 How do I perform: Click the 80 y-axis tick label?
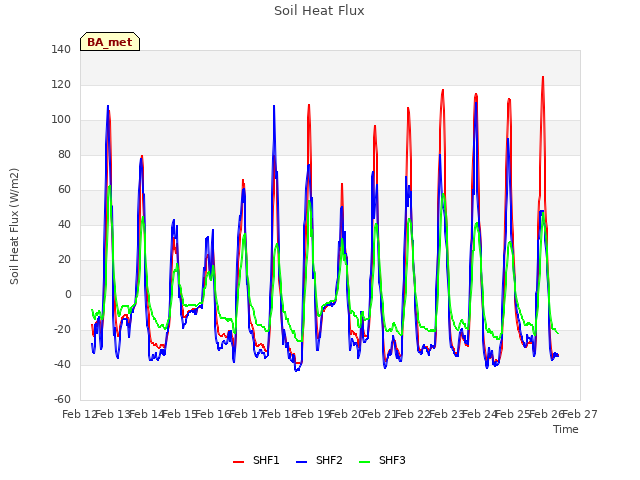click(x=64, y=155)
